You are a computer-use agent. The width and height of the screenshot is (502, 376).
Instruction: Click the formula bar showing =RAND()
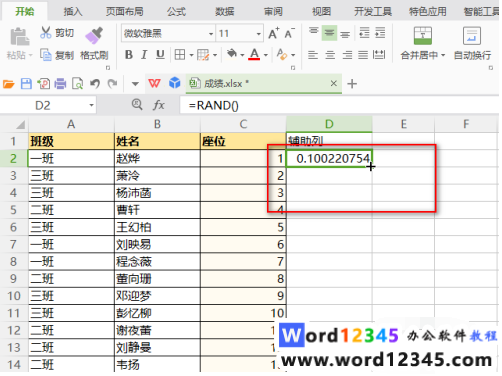pos(339,105)
